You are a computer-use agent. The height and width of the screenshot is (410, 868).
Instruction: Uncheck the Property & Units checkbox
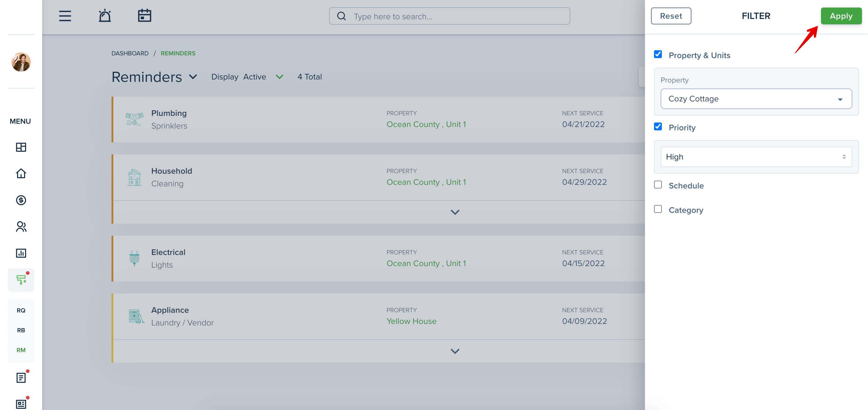tap(657, 54)
